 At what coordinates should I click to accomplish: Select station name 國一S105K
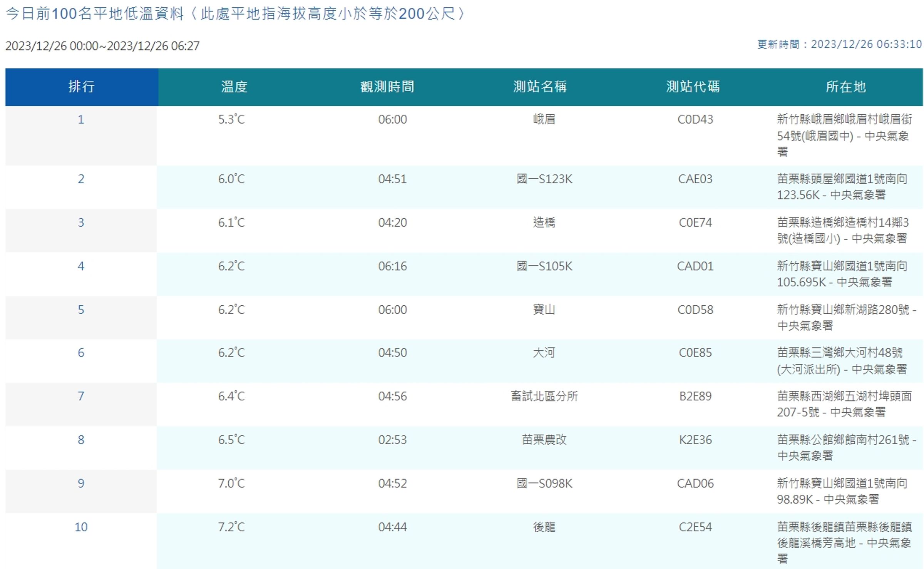(x=544, y=266)
